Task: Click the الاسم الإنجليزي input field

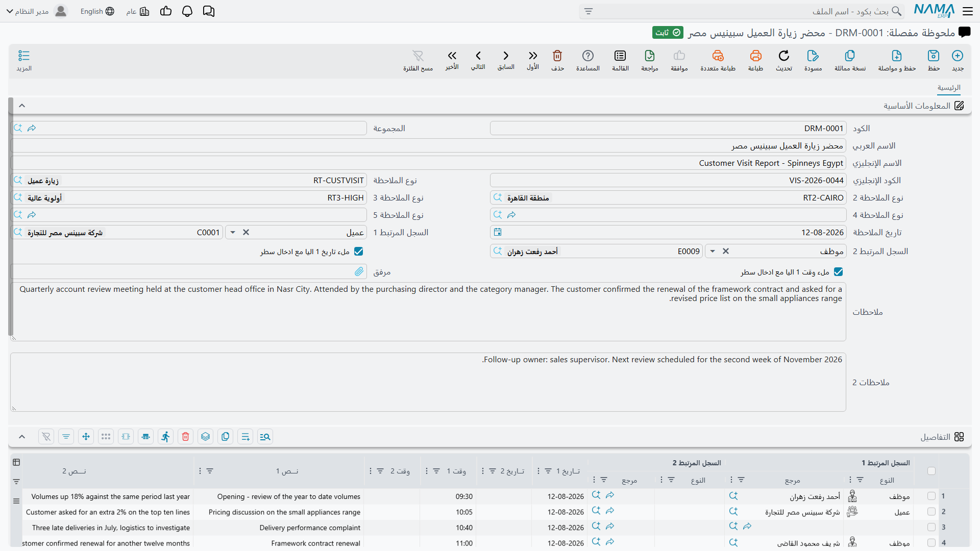Action: [x=428, y=163]
